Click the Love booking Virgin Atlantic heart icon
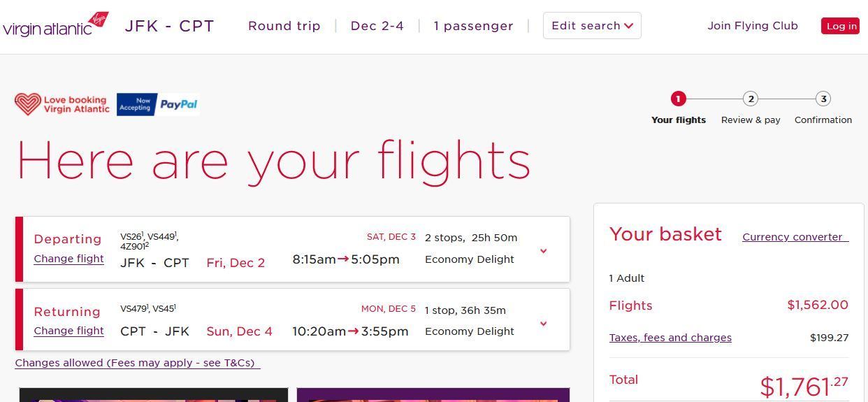The width and height of the screenshot is (868, 402). (28, 104)
